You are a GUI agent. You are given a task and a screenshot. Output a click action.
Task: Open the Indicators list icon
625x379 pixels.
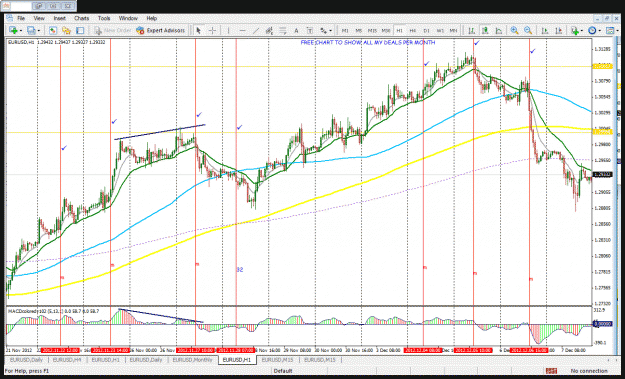click(x=574, y=30)
